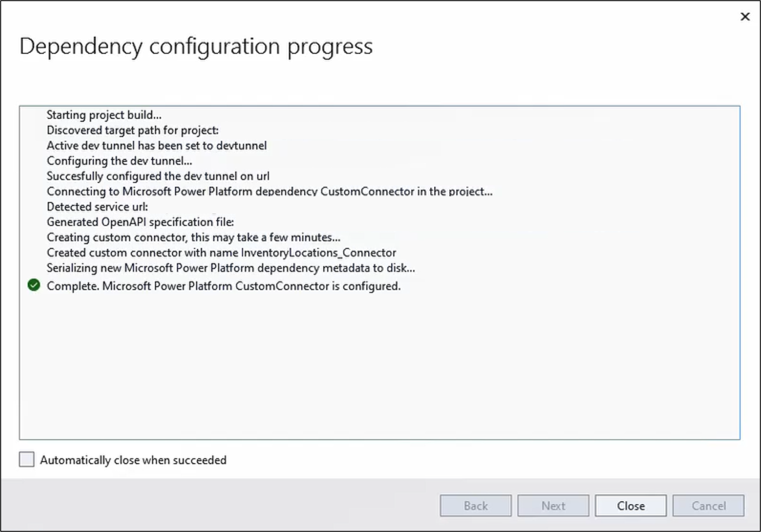Click the green success checkmark icon
Viewport: 761px width, 532px height.
click(x=33, y=285)
